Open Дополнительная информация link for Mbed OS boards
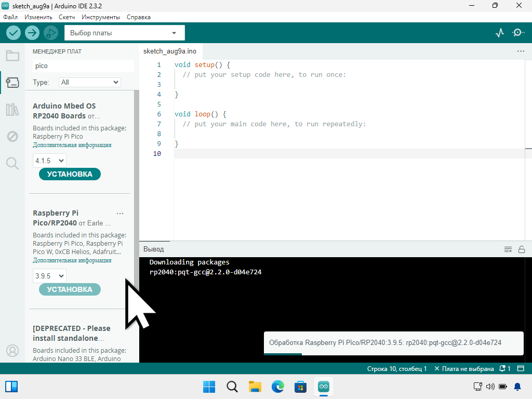The image size is (532, 399). (x=72, y=145)
